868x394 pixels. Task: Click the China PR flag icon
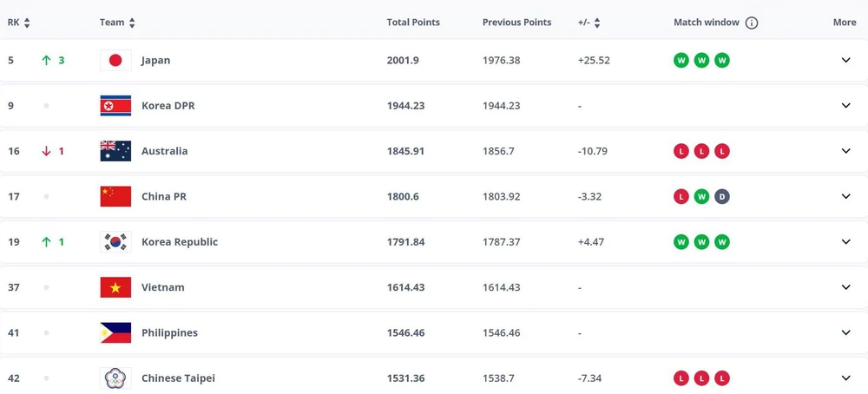tap(115, 196)
